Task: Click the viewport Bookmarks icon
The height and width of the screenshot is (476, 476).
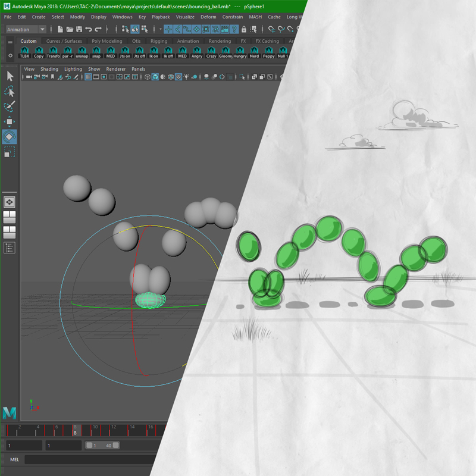Action: click(x=52, y=77)
